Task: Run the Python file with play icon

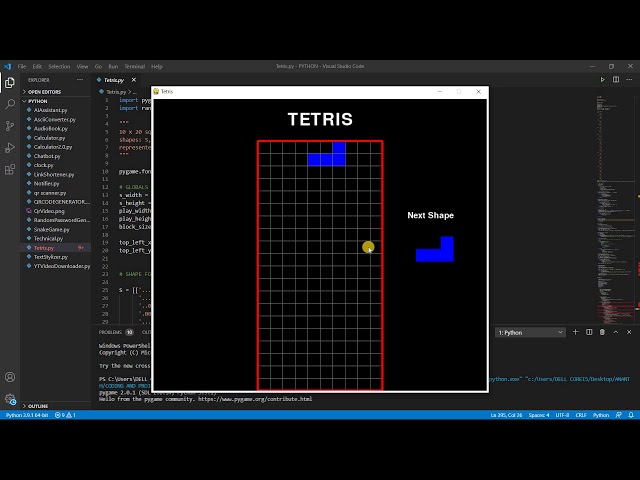Action: [602, 80]
